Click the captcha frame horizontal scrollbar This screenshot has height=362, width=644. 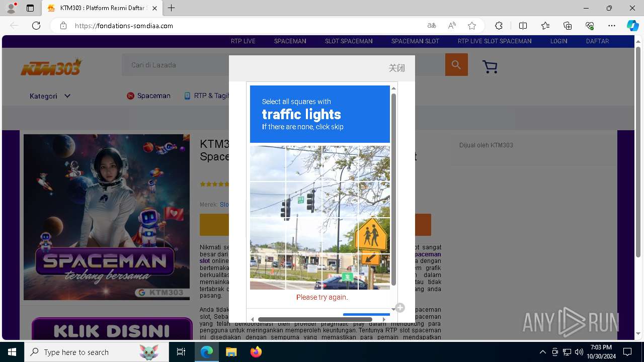pos(315,319)
